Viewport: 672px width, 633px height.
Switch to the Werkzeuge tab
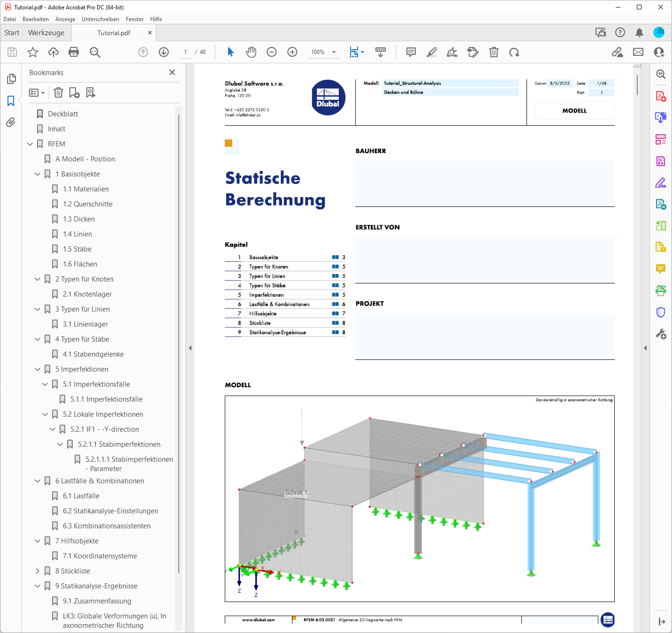(x=46, y=33)
